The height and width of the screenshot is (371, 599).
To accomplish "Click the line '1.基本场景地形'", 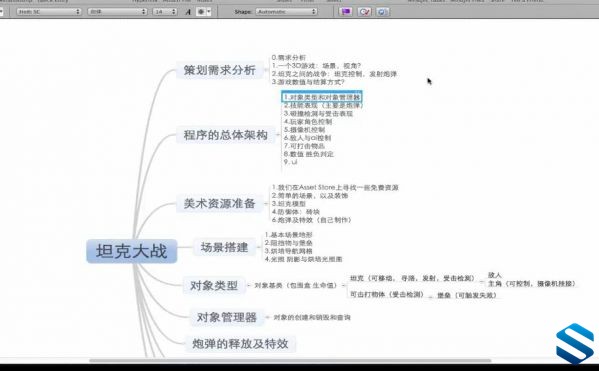I will pyautogui.click(x=288, y=235).
